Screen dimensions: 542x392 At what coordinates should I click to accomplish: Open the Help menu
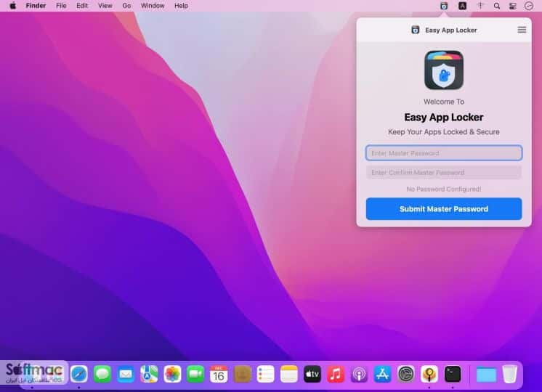tap(181, 6)
